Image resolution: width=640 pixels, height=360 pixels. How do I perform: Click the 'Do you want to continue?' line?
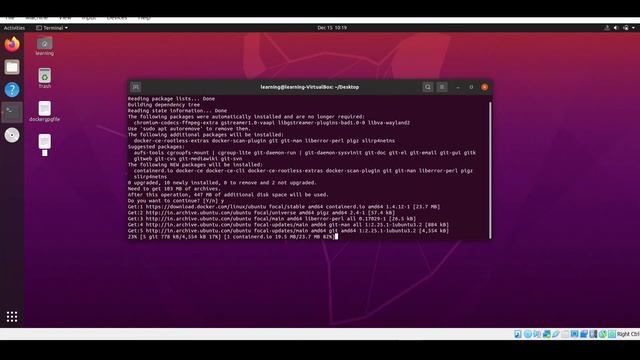[x=176, y=201]
